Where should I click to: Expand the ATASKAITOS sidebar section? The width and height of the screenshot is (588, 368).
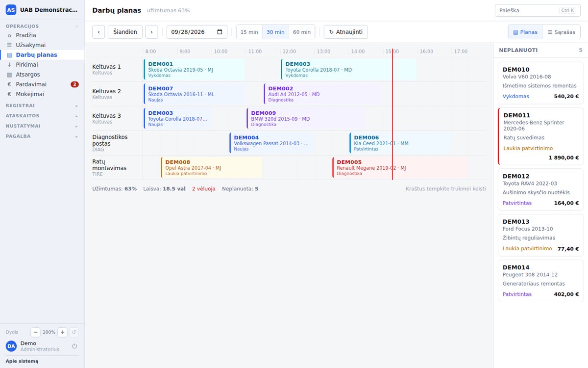[42, 116]
